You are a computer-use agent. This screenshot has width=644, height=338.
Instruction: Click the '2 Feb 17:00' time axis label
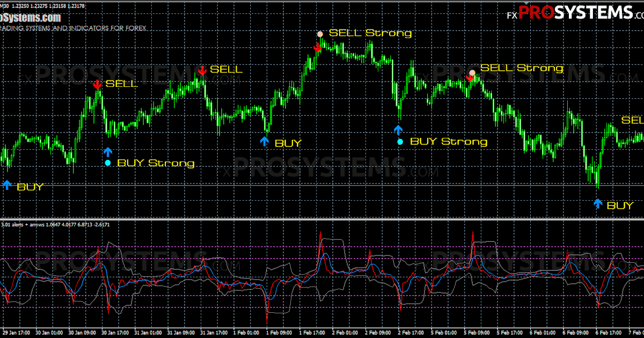pos(410,333)
